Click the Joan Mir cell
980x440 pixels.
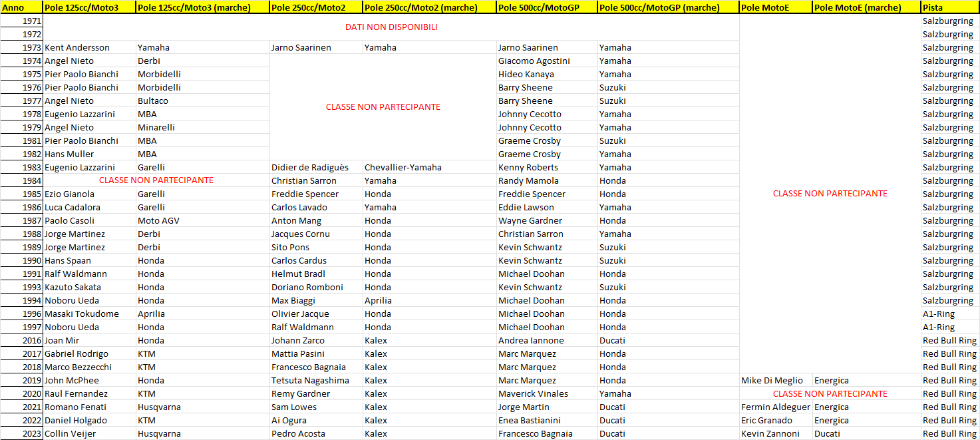(89, 340)
